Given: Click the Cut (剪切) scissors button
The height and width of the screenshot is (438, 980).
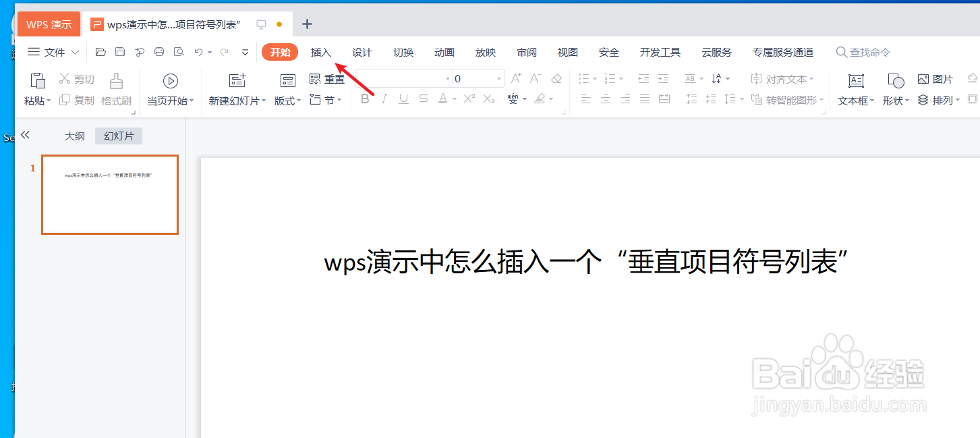Looking at the screenshot, I should pyautogui.click(x=77, y=79).
